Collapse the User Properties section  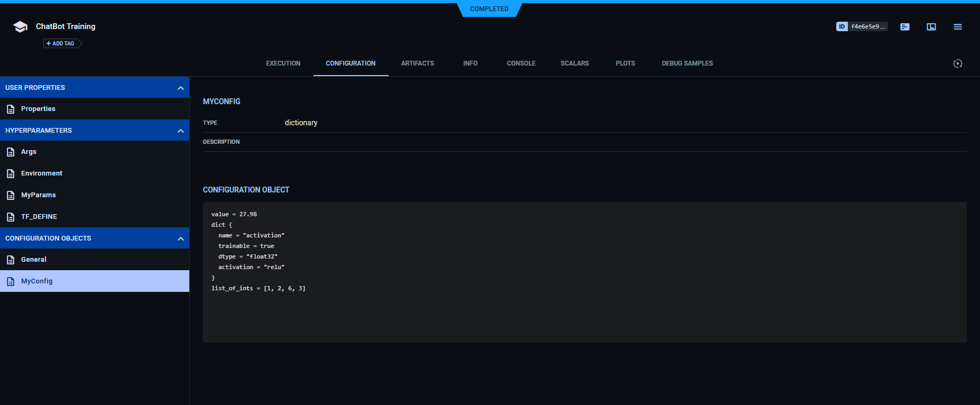pyautogui.click(x=181, y=88)
